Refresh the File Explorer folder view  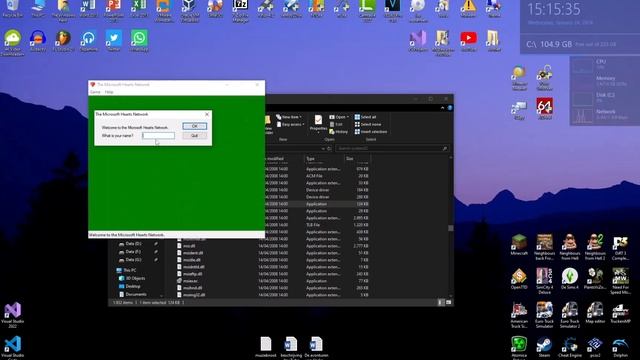[x=329, y=149]
